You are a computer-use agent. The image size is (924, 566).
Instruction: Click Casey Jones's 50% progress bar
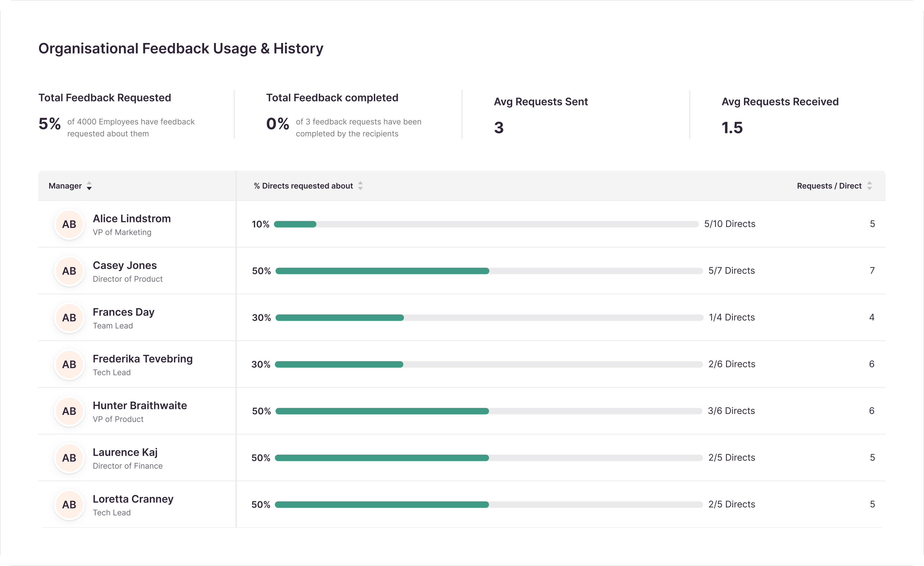tap(489, 271)
